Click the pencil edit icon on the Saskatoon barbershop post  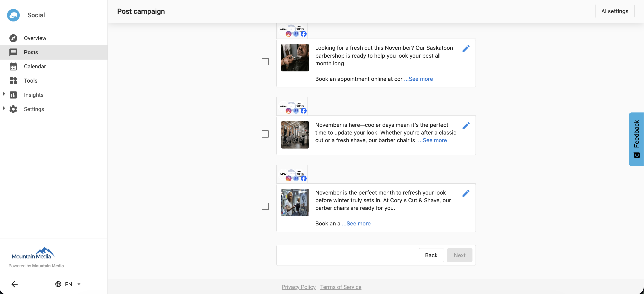tap(466, 48)
